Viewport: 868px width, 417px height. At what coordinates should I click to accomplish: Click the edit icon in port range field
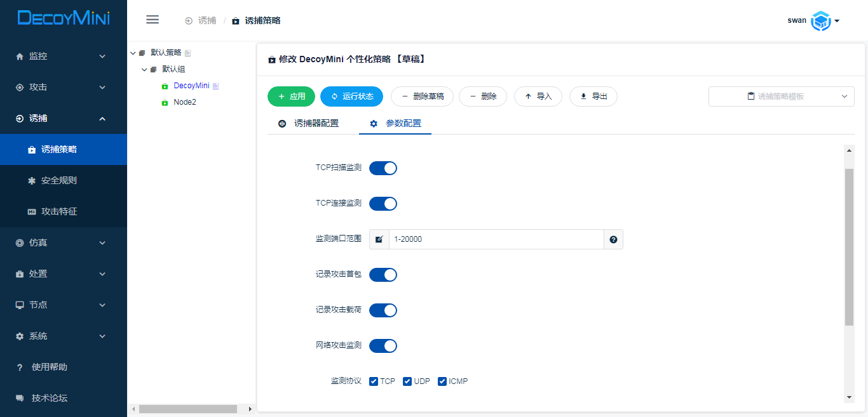[x=379, y=239]
